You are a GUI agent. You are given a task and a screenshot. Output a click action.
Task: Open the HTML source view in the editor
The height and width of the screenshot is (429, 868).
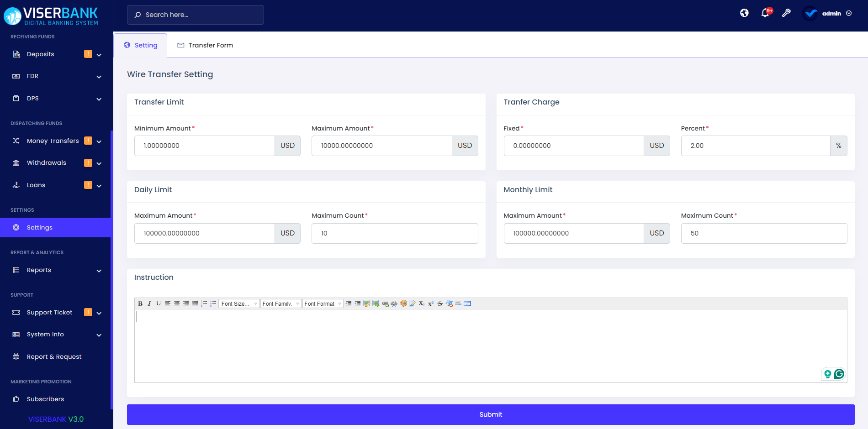[467, 303]
